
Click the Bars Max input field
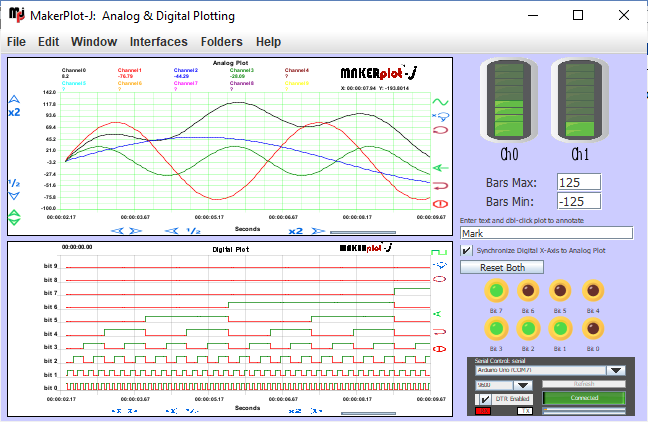click(x=579, y=182)
